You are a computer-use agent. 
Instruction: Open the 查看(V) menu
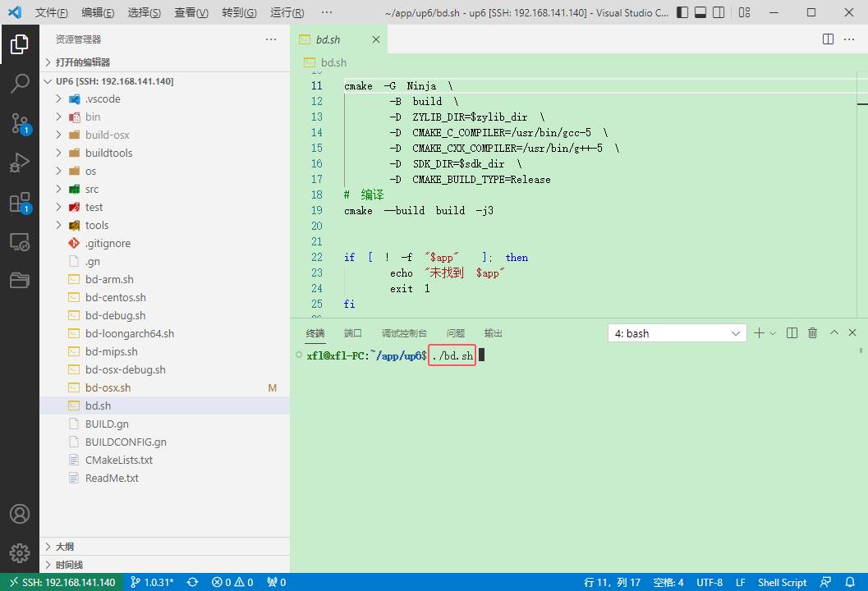click(191, 13)
